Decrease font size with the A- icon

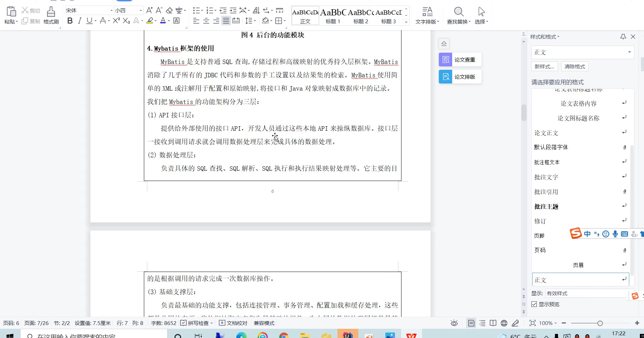tap(159, 10)
